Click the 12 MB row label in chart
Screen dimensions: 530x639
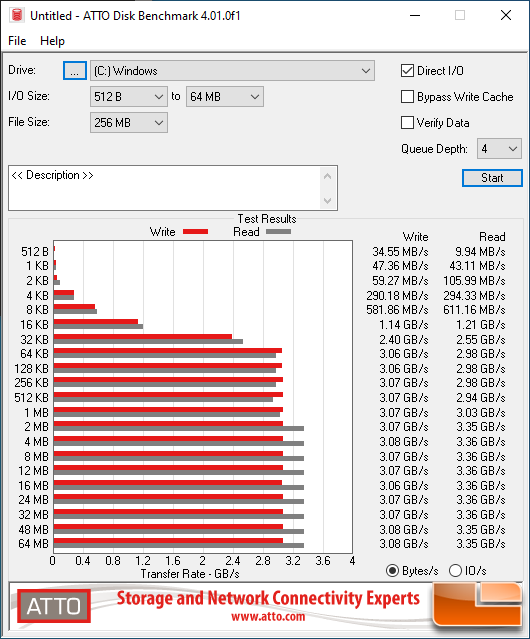pos(33,471)
